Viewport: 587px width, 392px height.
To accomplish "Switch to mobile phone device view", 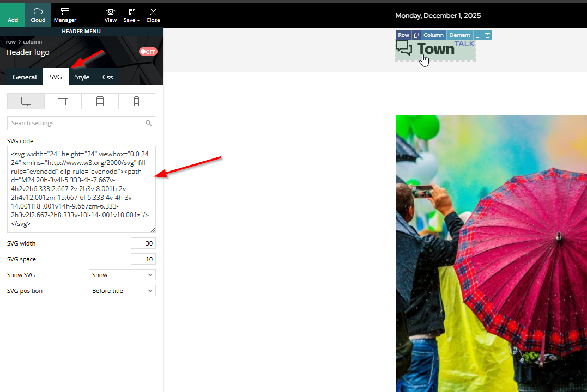I will [137, 101].
